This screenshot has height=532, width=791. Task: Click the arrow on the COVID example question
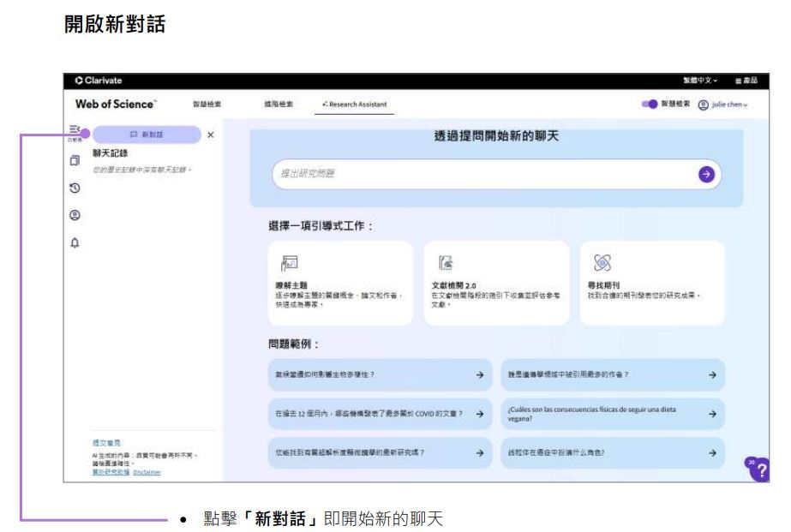point(480,414)
